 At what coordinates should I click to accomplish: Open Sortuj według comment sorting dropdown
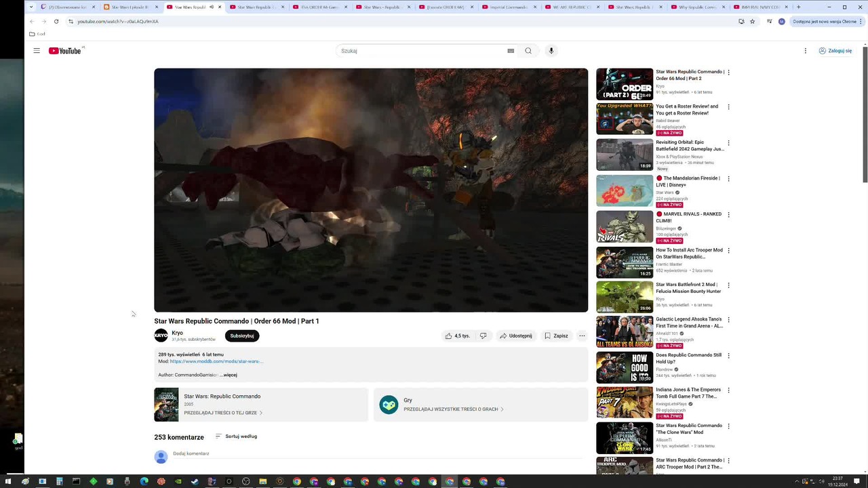[236, 436]
